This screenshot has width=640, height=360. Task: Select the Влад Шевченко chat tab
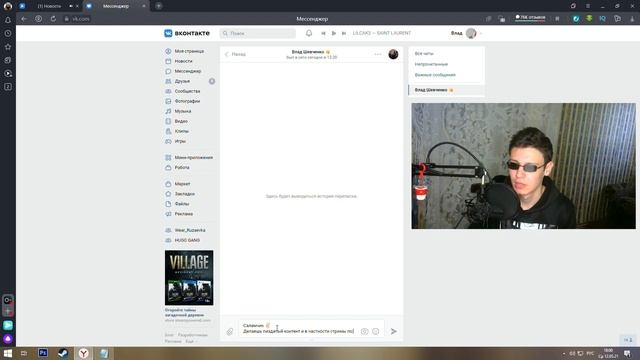click(447, 90)
